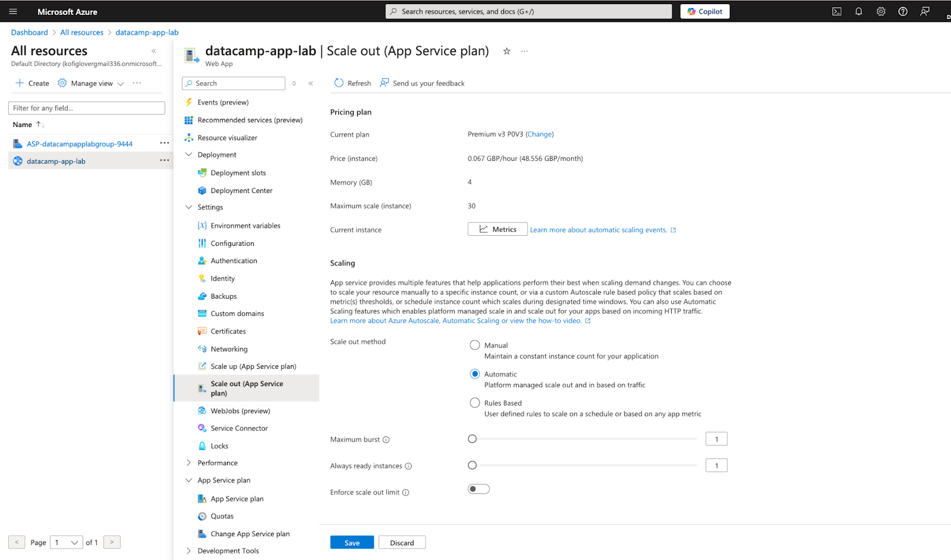Viewport: 951px width, 560px height.
Task: Click the Always ready instances value box
Action: [716, 466]
